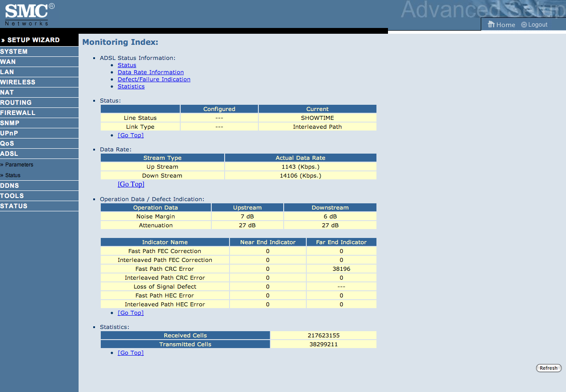The width and height of the screenshot is (566, 392).
Task: Select ADSL Status submenu item
Action: [x=13, y=175]
